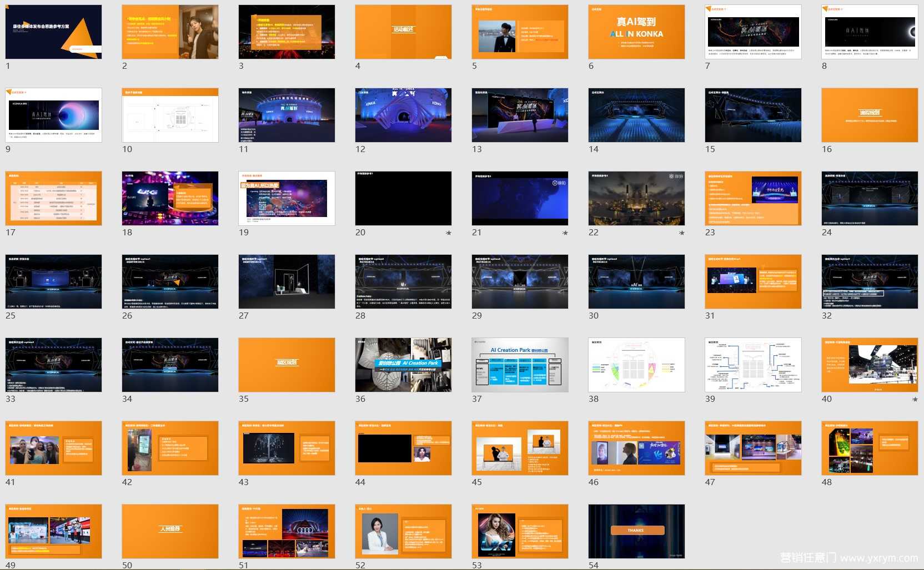Select slide 28 thumbnail
The image size is (924, 570).
coord(403,281)
